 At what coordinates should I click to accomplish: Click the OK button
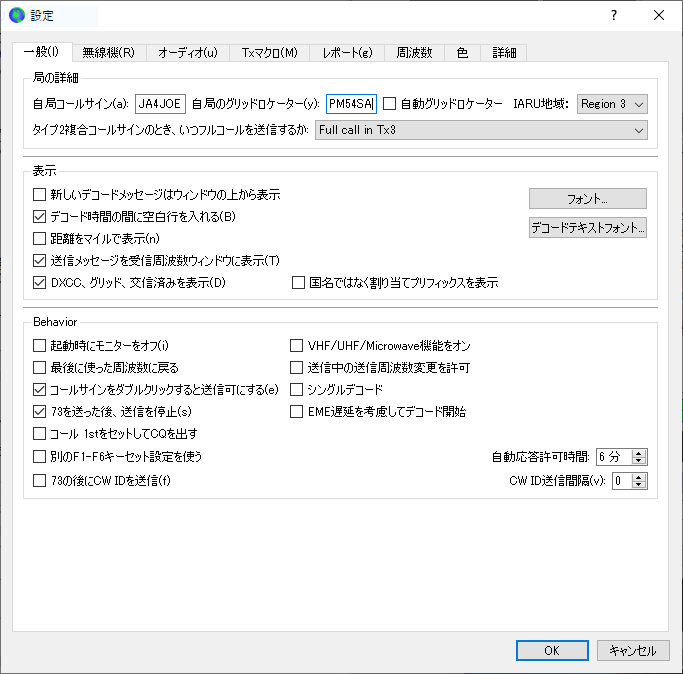[x=552, y=650]
